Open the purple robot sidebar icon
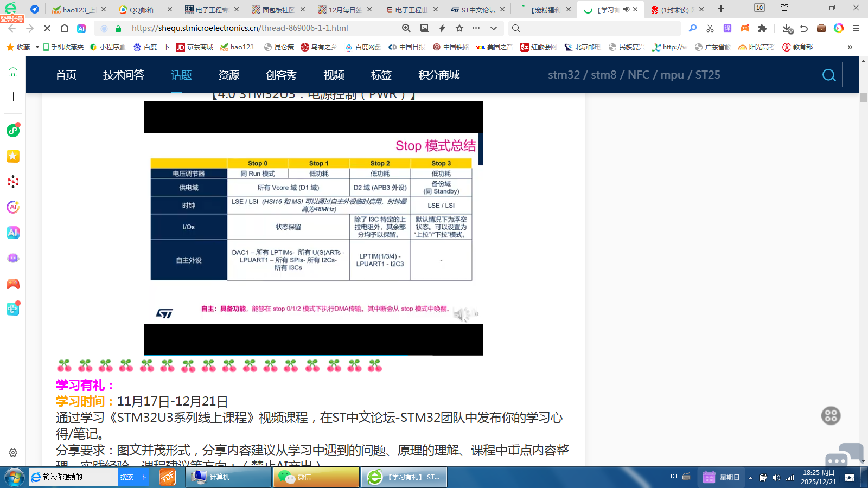The height and width of the screenshot is (488, 868). click(13, 258)
